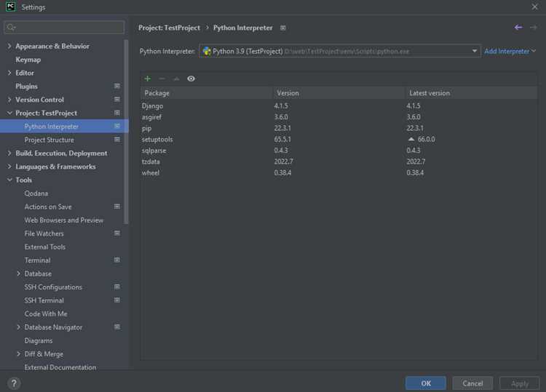
Task: Sort by the Version column header
Action: tap(339, 93)
